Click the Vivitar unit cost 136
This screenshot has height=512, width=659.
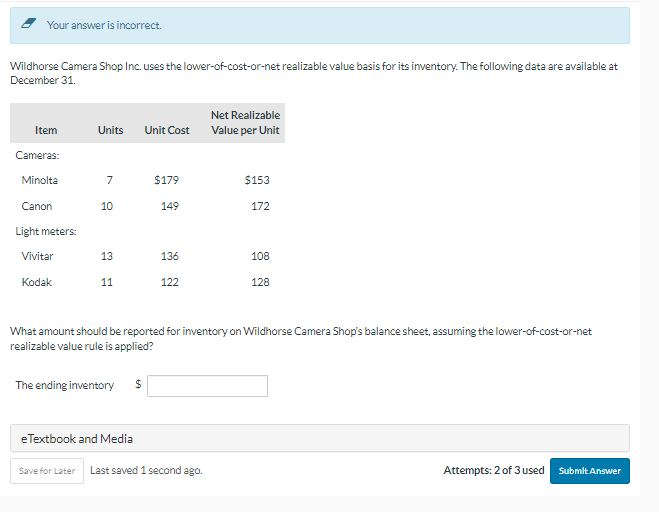[x=170, y=256]
